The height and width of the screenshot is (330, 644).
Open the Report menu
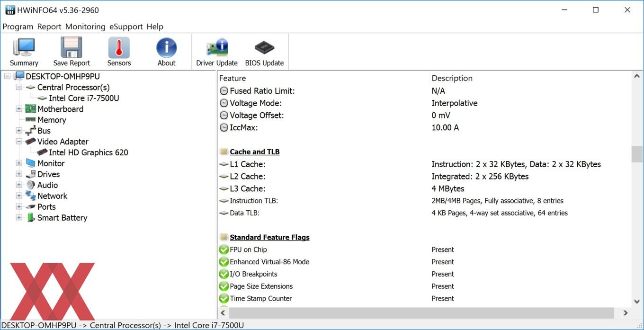(x=49, y=27)
